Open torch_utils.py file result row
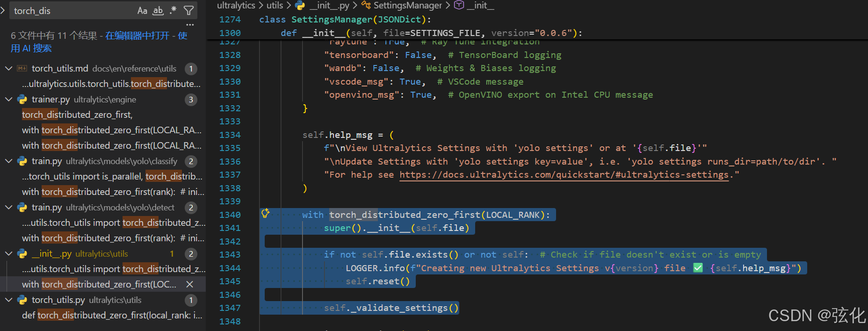The height and width of the screenshot is (331, 868). coord(103,300)
